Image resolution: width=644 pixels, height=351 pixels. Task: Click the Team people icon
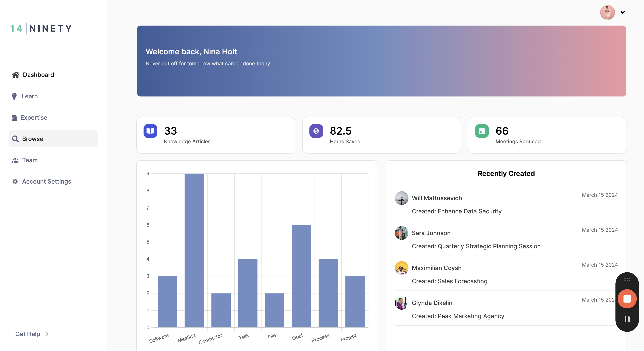(x=15, y=160)
